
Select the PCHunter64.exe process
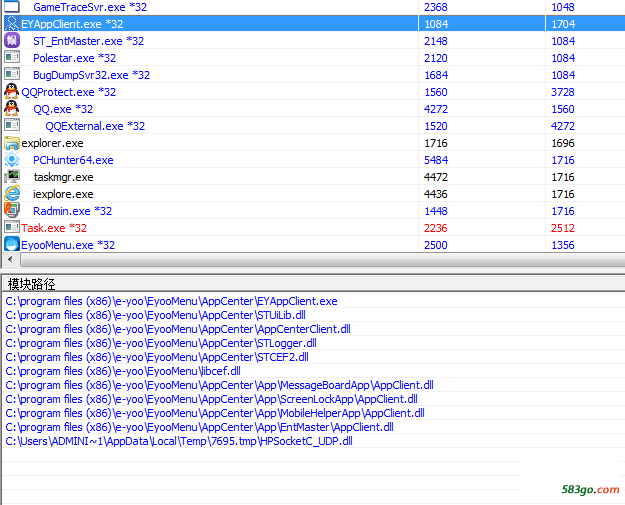(73, 160)
